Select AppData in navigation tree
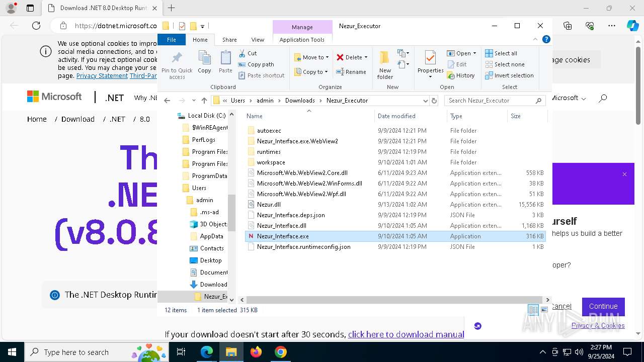This screenshot has width=644, height=362. pyautogui.click(x=211, y=236)
